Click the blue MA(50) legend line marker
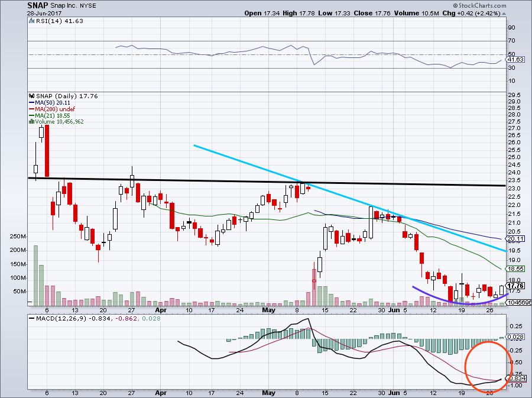This screenshot has width=532, height=398. click(x=31, y=102)
